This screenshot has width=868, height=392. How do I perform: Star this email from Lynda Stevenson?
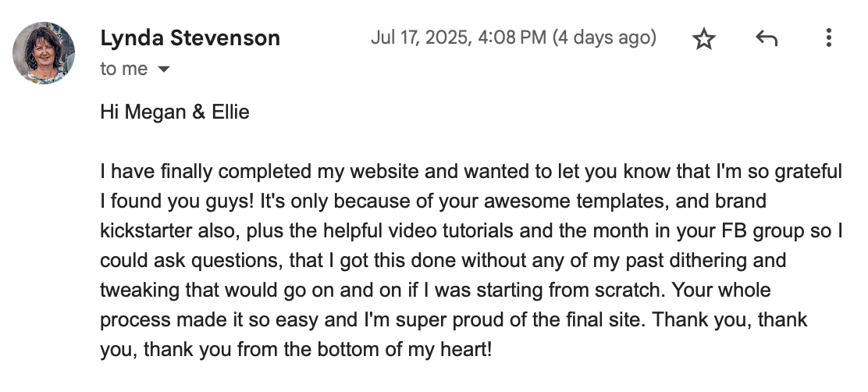click(x=704, y=39)
